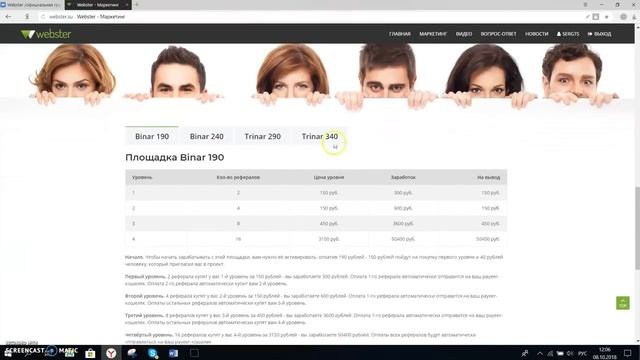Click the downloads arrow icon in browser toolbar
The width and height of the screenshot is (640, 360).
(x=634, y=17)
